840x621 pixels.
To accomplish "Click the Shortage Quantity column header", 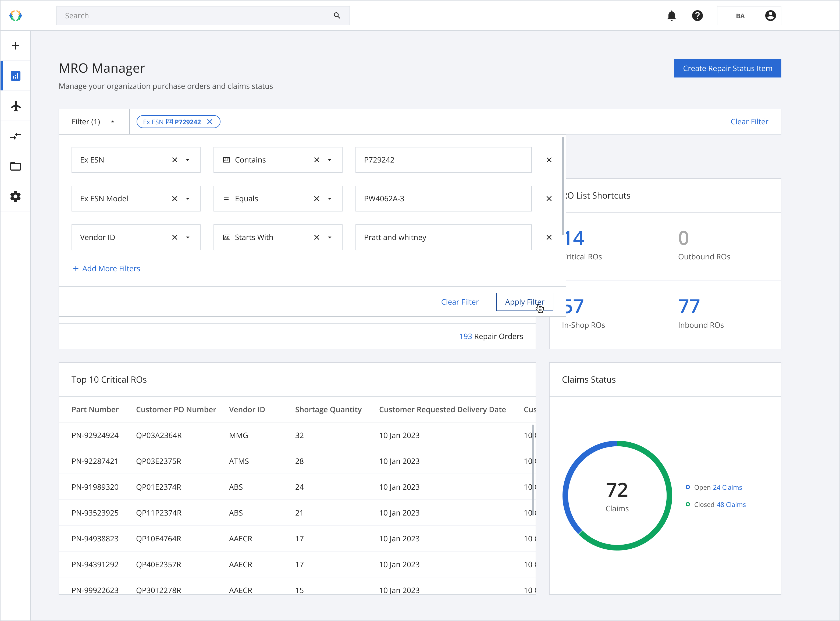I will [x=328, y=409].
